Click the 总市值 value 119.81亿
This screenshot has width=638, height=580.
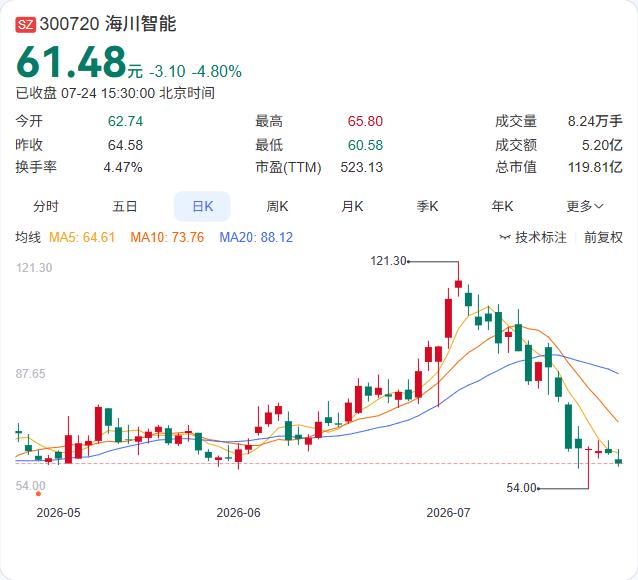click(x=595, y=167)
